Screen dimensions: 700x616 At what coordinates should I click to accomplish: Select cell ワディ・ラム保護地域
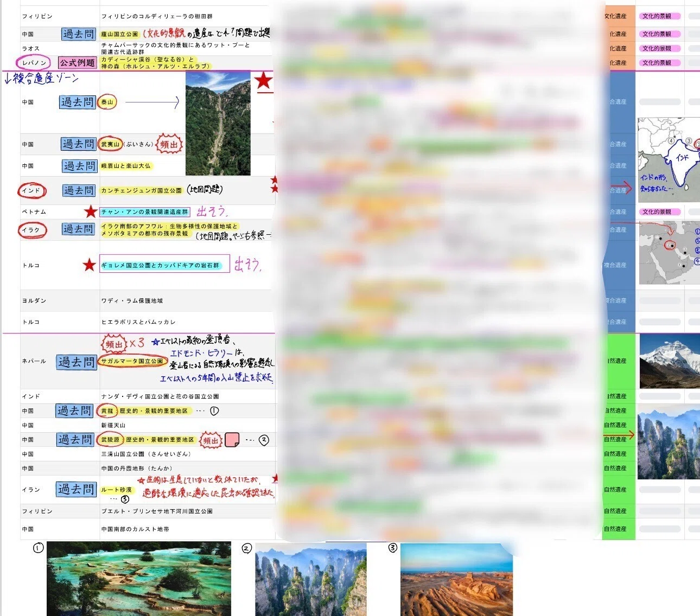coord(132,300)
